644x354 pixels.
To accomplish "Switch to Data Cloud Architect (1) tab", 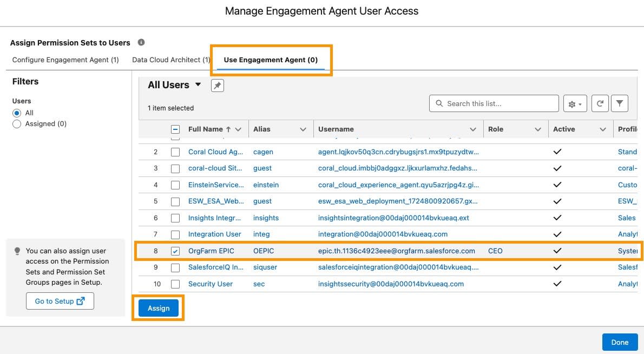I will click(x=171, y=60).
